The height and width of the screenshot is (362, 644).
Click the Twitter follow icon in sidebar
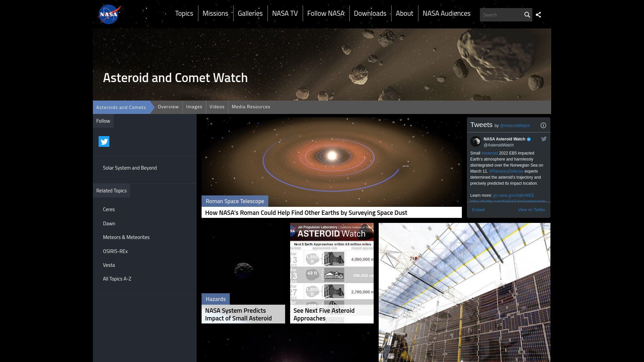tap(104, 141)
